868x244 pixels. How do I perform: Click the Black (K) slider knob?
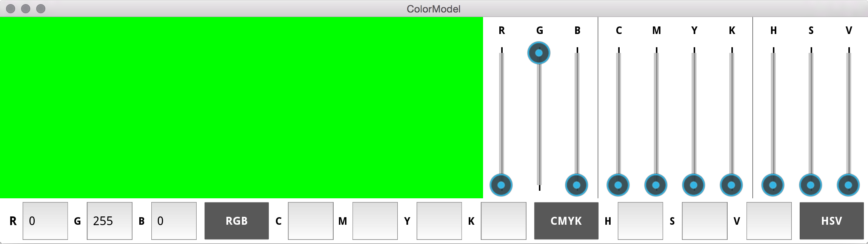pyautogui.click(x=731, y=185)
